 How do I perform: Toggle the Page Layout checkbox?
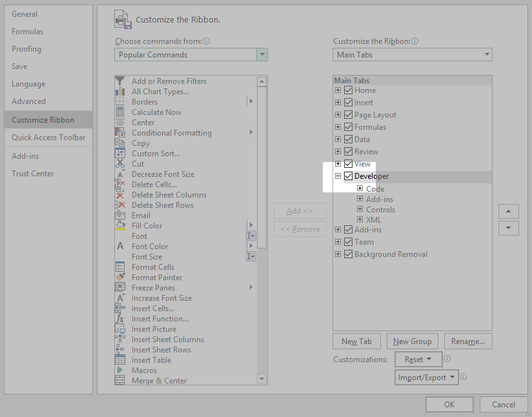point(349,115)
